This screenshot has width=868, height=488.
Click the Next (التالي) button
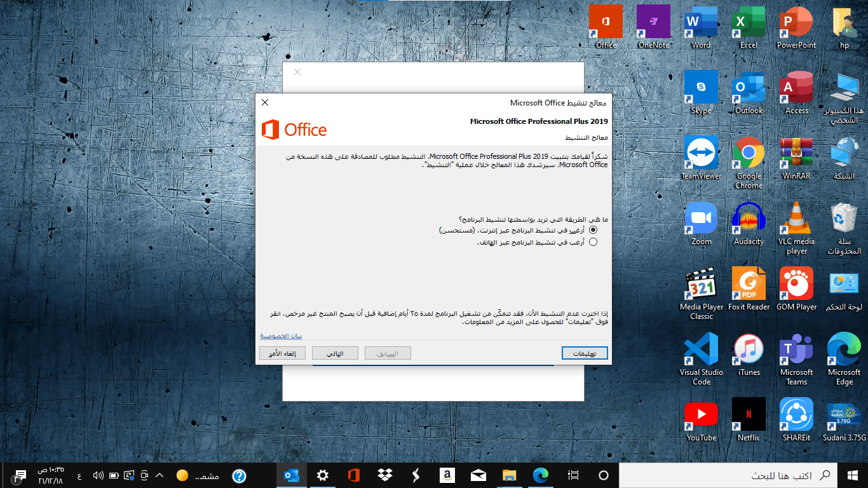point(335,353)
